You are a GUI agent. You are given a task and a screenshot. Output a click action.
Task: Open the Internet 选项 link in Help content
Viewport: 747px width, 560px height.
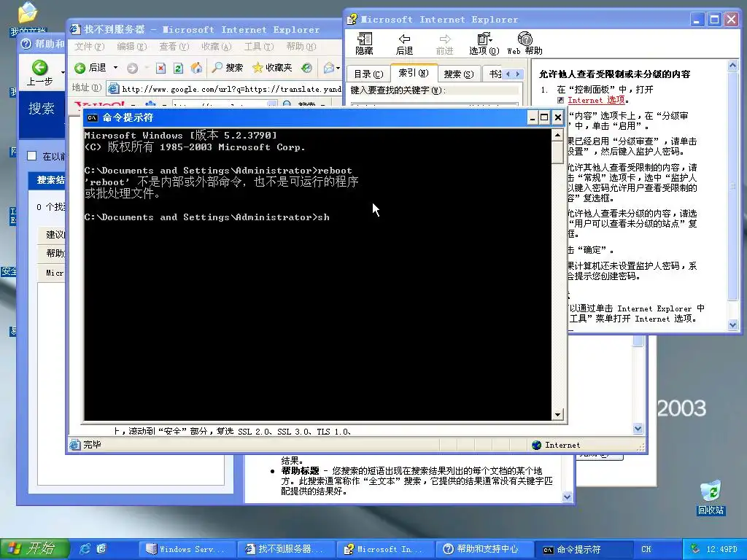[x=596, y=100]
